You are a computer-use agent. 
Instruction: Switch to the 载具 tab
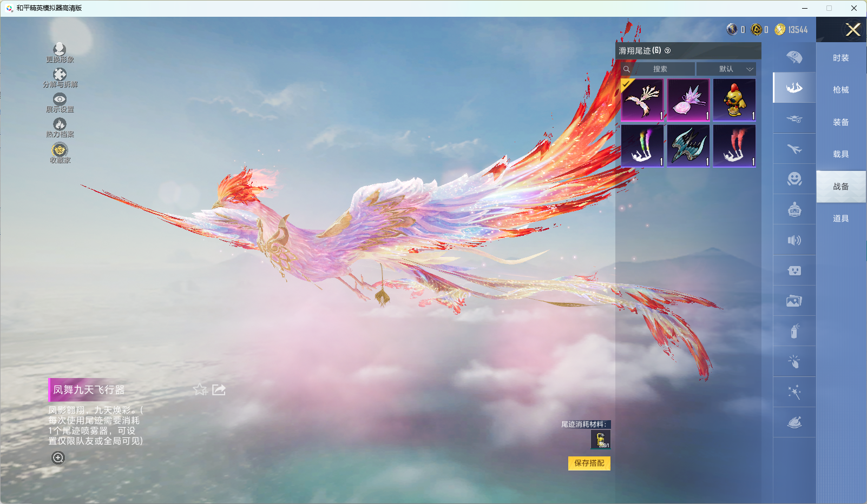841,154
